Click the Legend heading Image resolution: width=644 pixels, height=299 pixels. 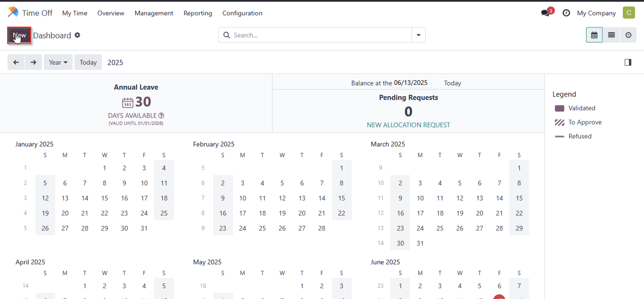click(564, 94)
